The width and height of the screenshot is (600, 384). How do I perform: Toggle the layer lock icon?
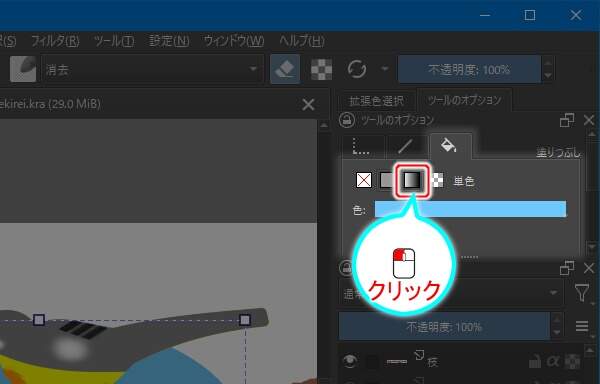pyautogui.click(x=535, y=361)
